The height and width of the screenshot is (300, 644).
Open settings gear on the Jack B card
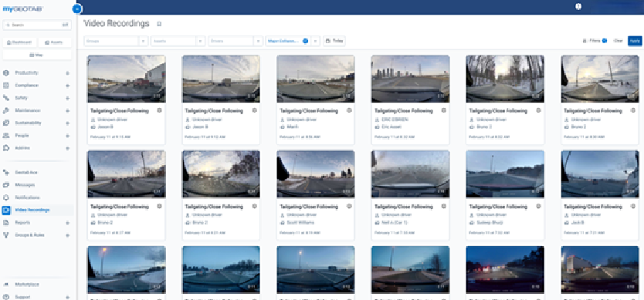point(634,206)
